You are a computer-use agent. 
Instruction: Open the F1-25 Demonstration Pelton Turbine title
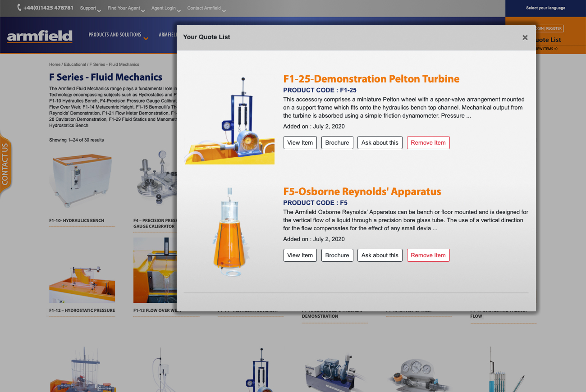pyautogui.click(x=371, y=79)
